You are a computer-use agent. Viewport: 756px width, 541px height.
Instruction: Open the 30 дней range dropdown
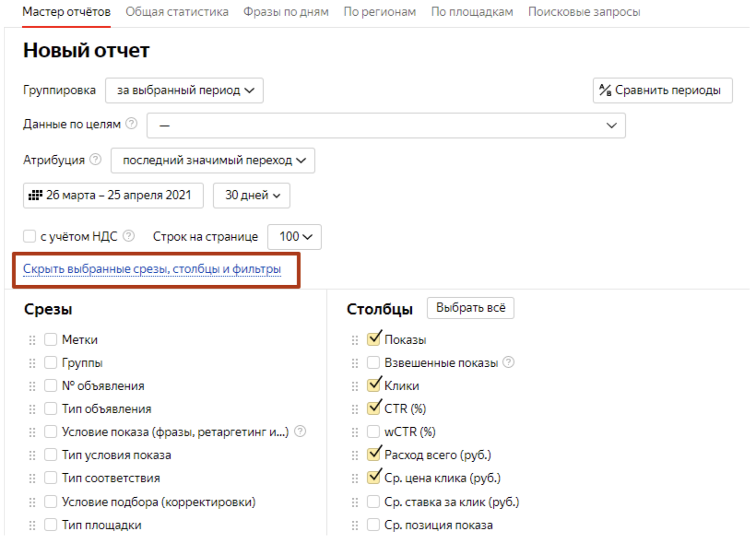point(252,195)
